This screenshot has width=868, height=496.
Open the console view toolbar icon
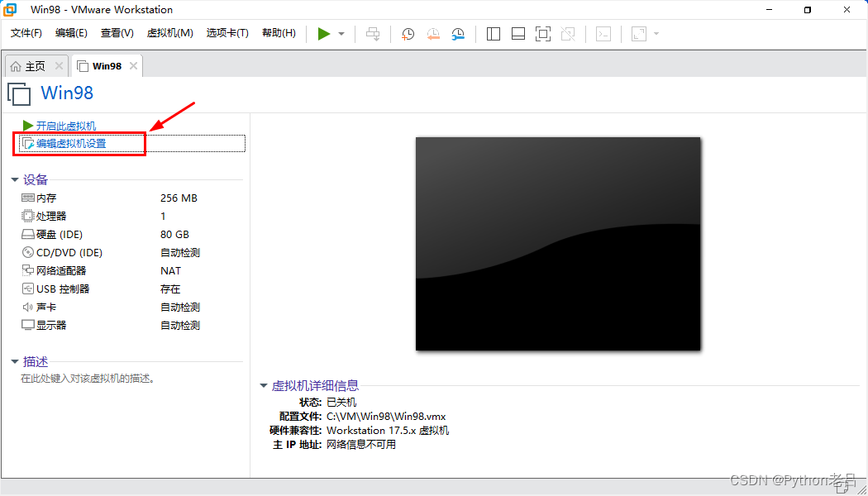[603, 34]
